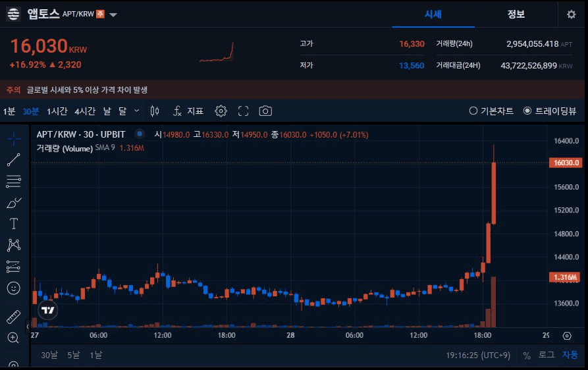
Task: Pick the ruler measure tool
Action: tap(13, 317)
